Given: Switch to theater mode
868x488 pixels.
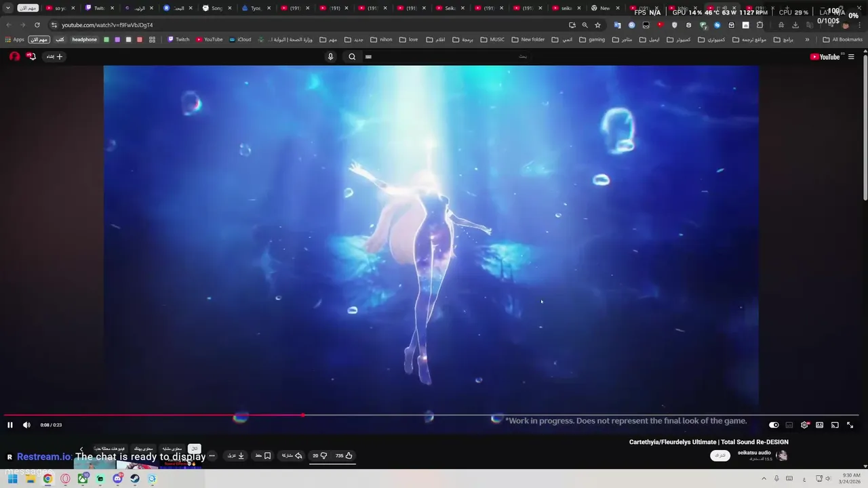Looking at the screenshot, I should click(x=820, y=425).
